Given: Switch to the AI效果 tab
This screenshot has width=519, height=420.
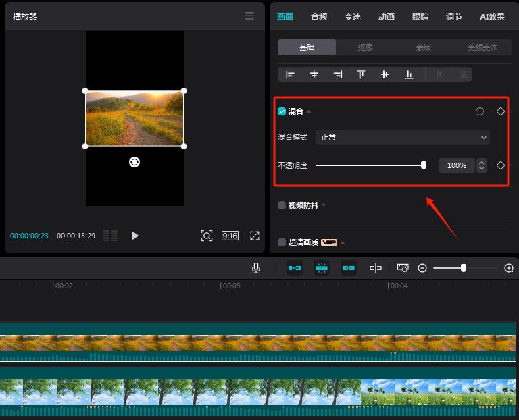Looking at the screenshot, I should pos(492,16).
